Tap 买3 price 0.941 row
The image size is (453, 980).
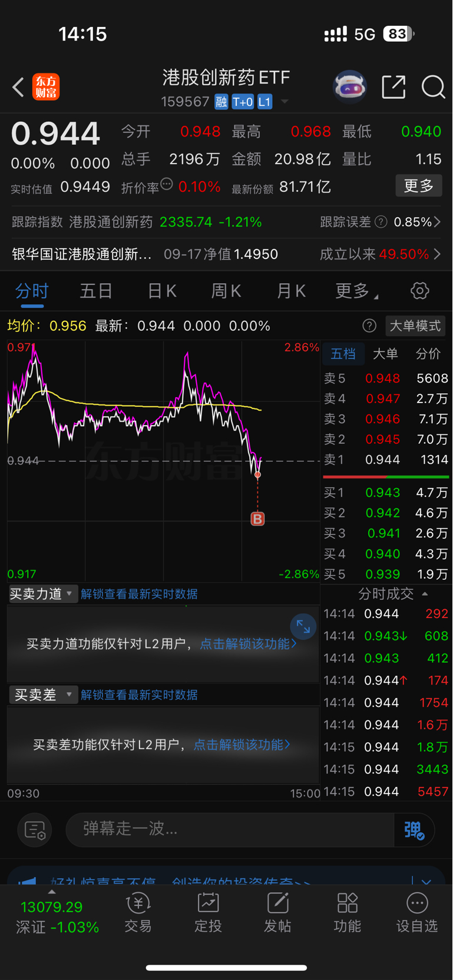pyautogui.click(x=386, y=533)
